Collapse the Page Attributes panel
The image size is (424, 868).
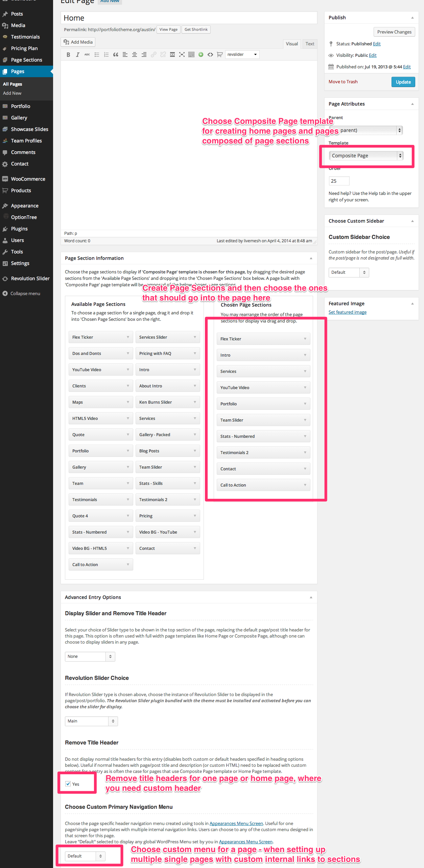pyautogui.click(x=412, y=104)
